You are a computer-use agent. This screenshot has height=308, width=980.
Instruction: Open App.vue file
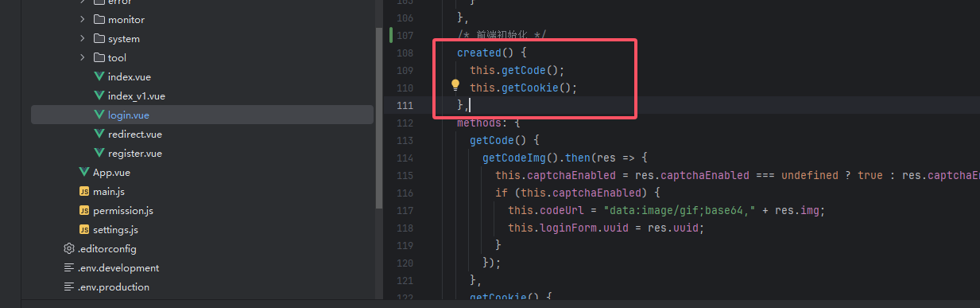coord(112,172)
